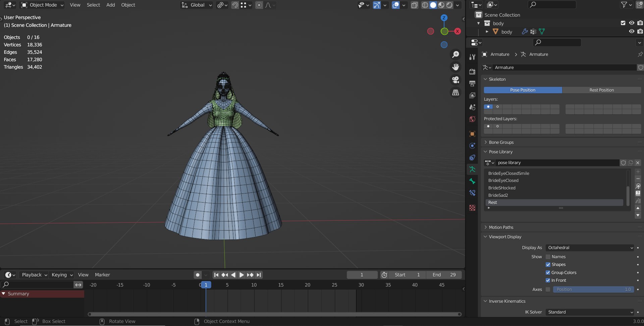Uncheck In Front checkbox
644x326 pixels.
click(x=548, y=280)
